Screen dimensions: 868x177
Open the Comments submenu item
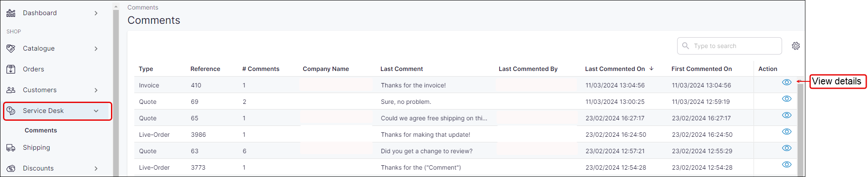tap(41, 130)
